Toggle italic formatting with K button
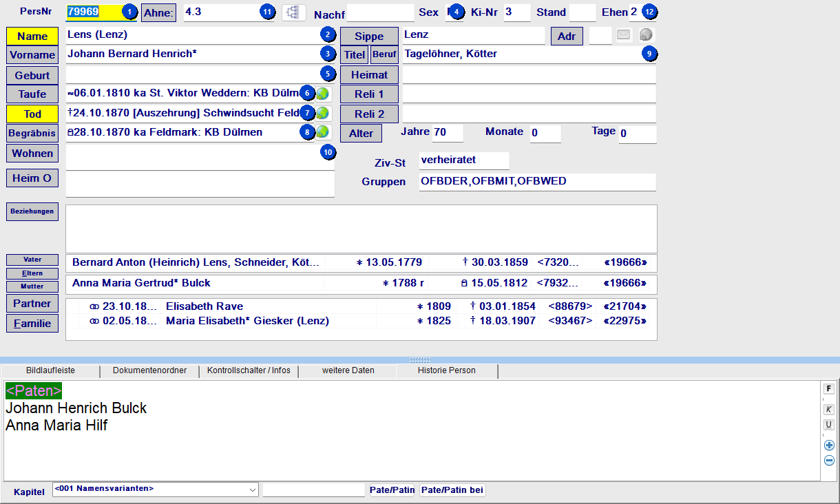840x504 pixels. (x=829, y=409)
